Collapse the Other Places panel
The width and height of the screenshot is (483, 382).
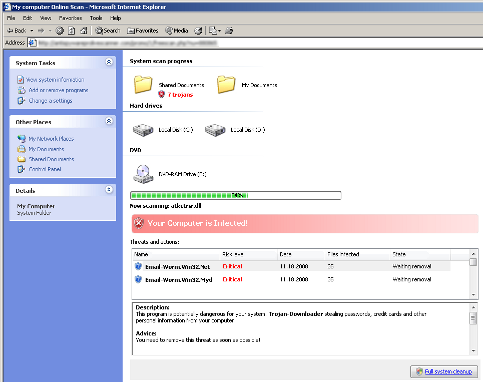click(109, 121)
